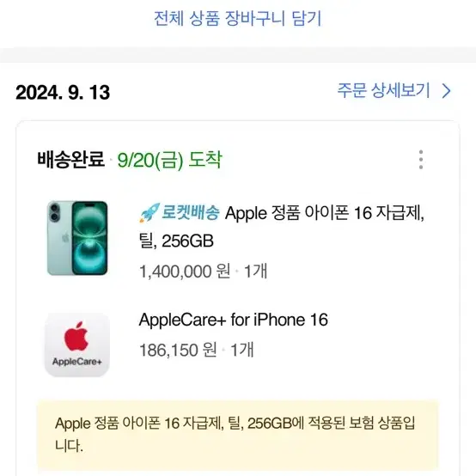Image resolution: width=476 pixels, height=476 pixels.
Task: Click the iPhone's rear camera in thumbnail
Action: (55, 212)
